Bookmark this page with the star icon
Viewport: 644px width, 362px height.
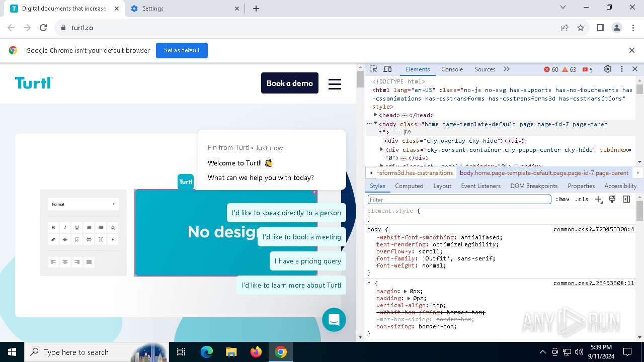581,28
